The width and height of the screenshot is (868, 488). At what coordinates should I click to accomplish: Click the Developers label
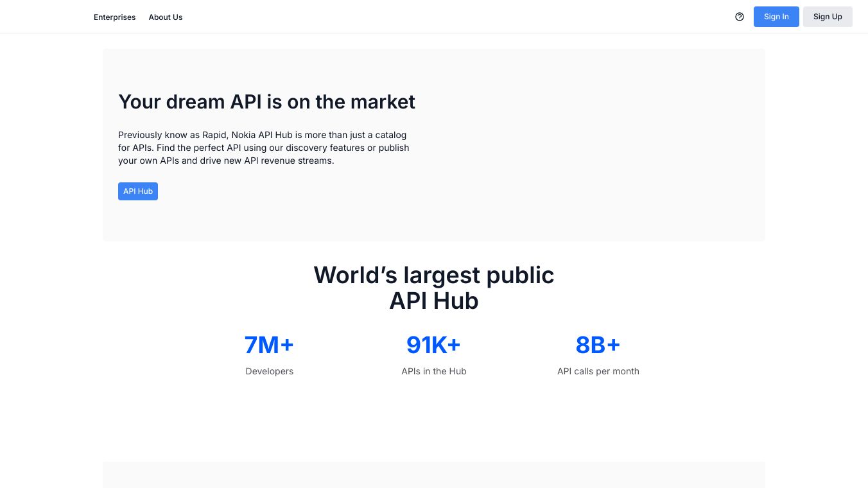click(x=270, y=371)
